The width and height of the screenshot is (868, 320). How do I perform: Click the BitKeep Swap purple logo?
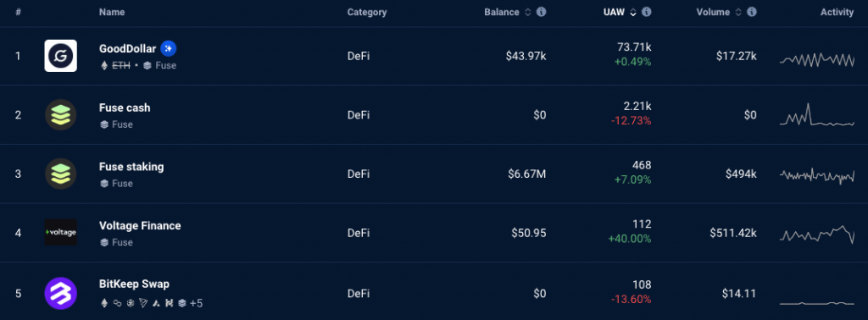60,293
